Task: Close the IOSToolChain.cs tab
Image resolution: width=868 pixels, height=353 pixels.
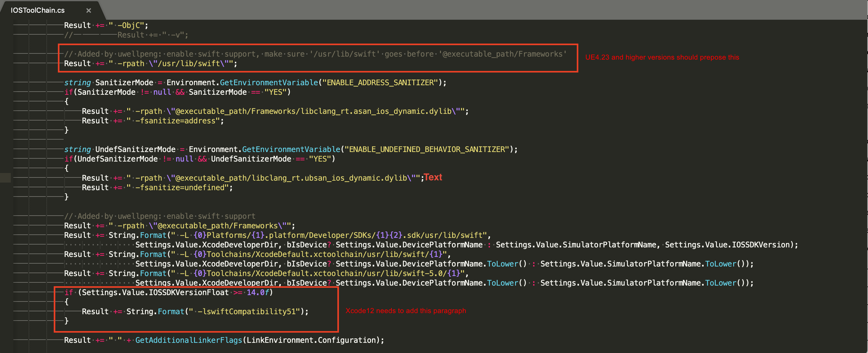Action: coord(89,10)
